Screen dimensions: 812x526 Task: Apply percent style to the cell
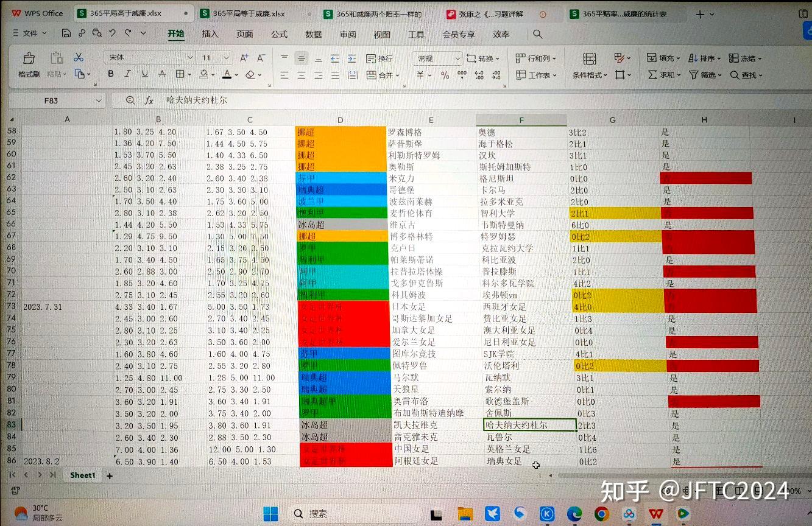click(x=445, y=75)
